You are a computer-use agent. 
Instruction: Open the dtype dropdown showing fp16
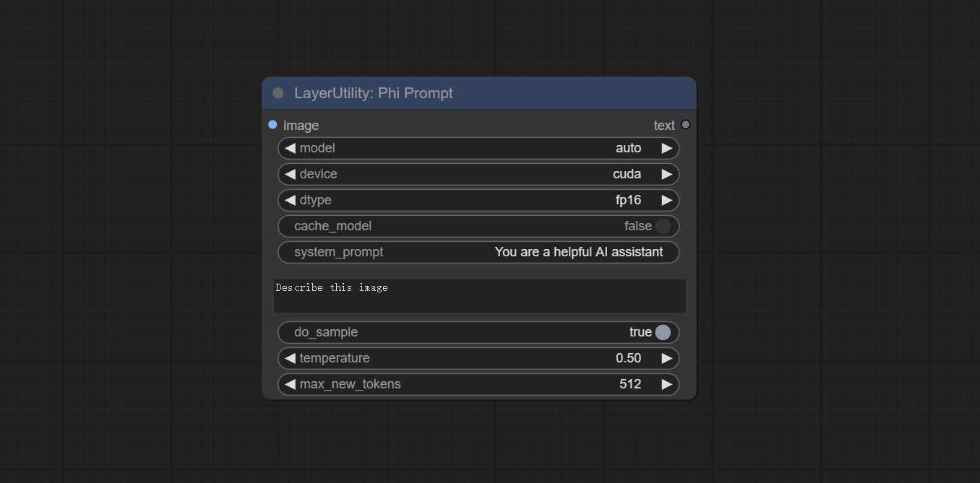pyautogui.click(x=478, y=200)
